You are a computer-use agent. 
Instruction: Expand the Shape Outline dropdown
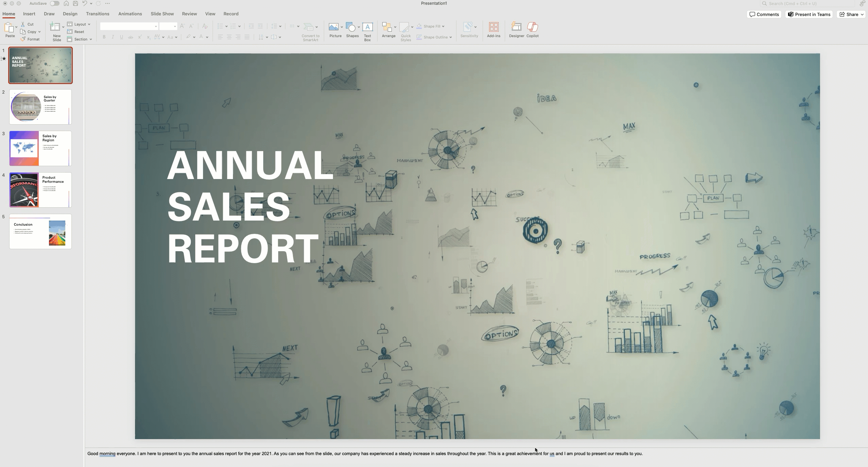(451, 37)
